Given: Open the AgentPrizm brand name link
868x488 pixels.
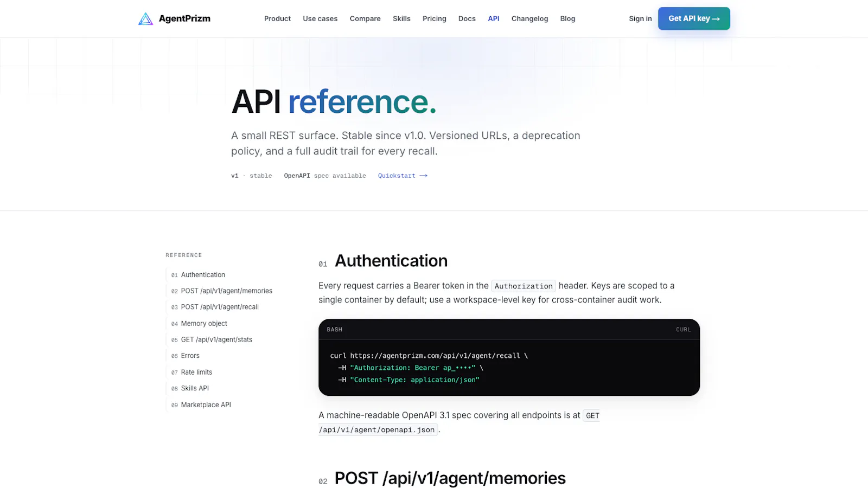Looking at the screenshot, I should 184,18.
